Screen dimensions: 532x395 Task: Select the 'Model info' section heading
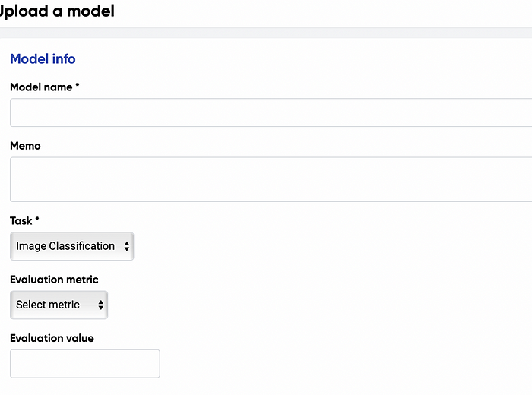pos(43,58)
